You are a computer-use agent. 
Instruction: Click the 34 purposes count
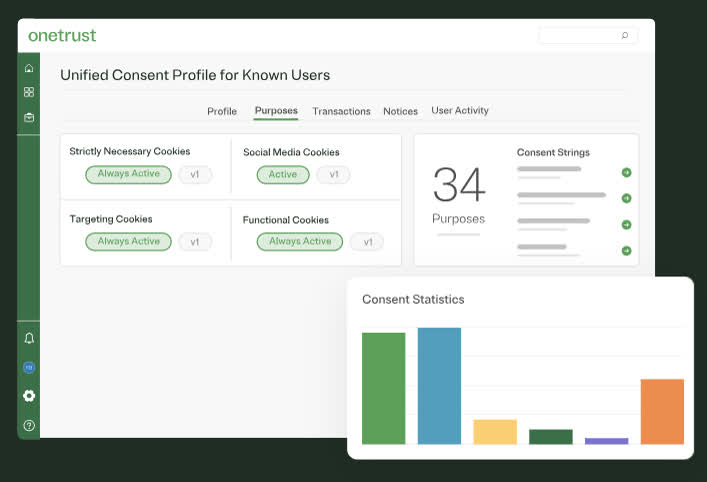[459, 185]
